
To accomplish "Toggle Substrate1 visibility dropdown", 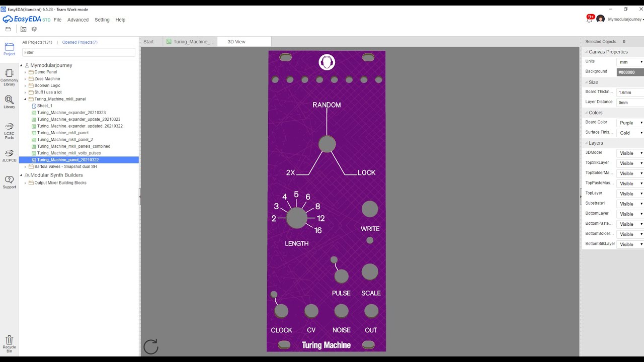I will (630, 204).
